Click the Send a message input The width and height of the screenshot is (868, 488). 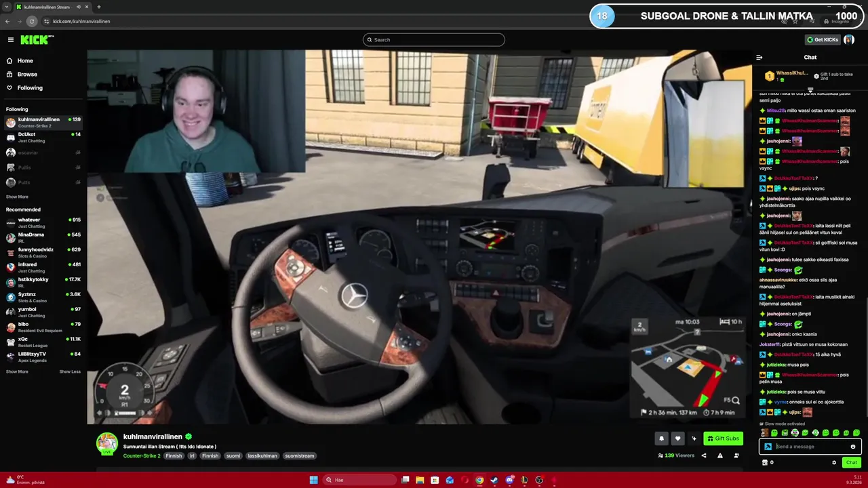(810, 447)
